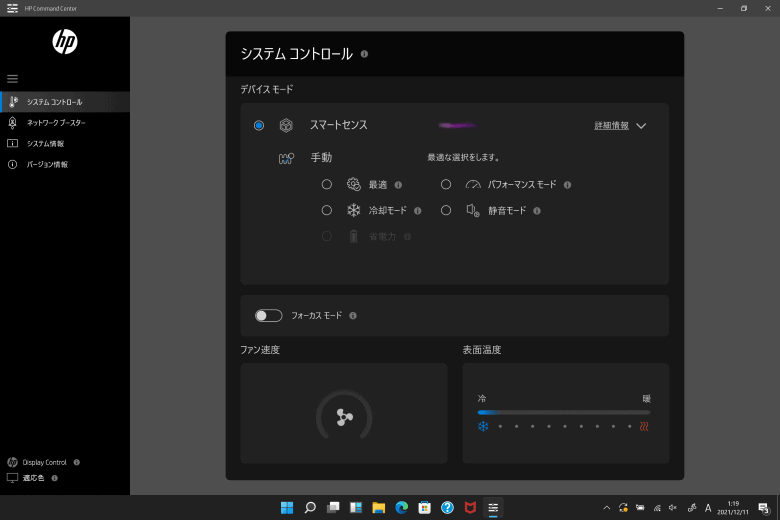This screenshot has width=780, height=520.
Task: Open バージョン情報 sidebar item
Action: click(65, 165)
